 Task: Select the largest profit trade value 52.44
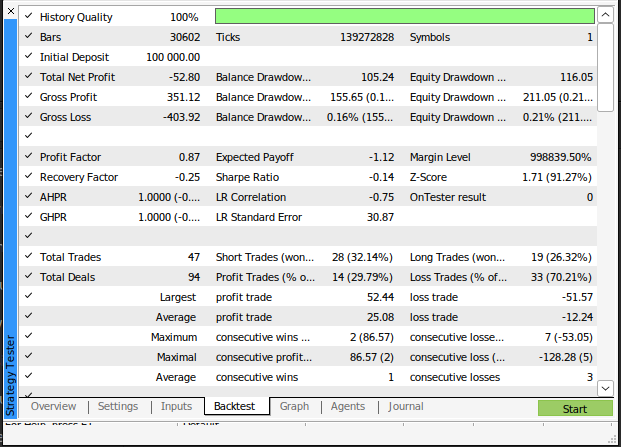point(380,297)
